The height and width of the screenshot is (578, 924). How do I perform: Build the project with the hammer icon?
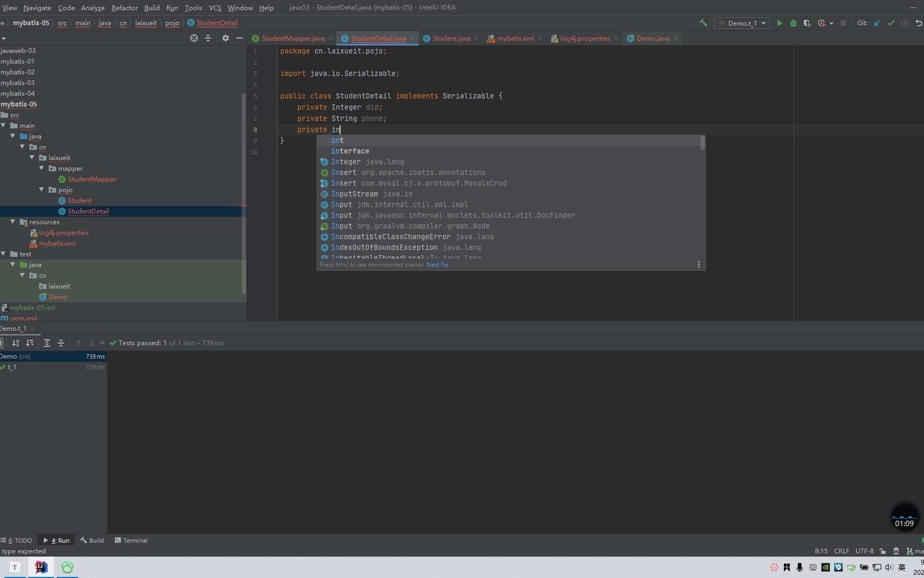point(703,23)
